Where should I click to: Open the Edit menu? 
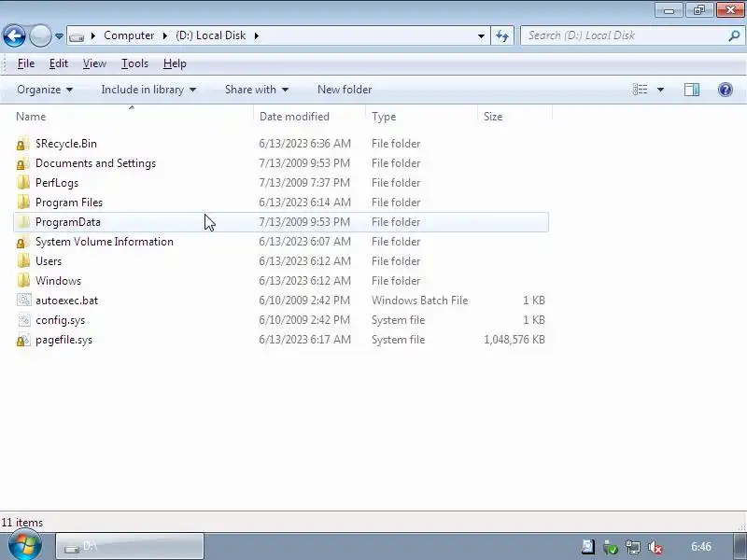(x=59, y=63)
